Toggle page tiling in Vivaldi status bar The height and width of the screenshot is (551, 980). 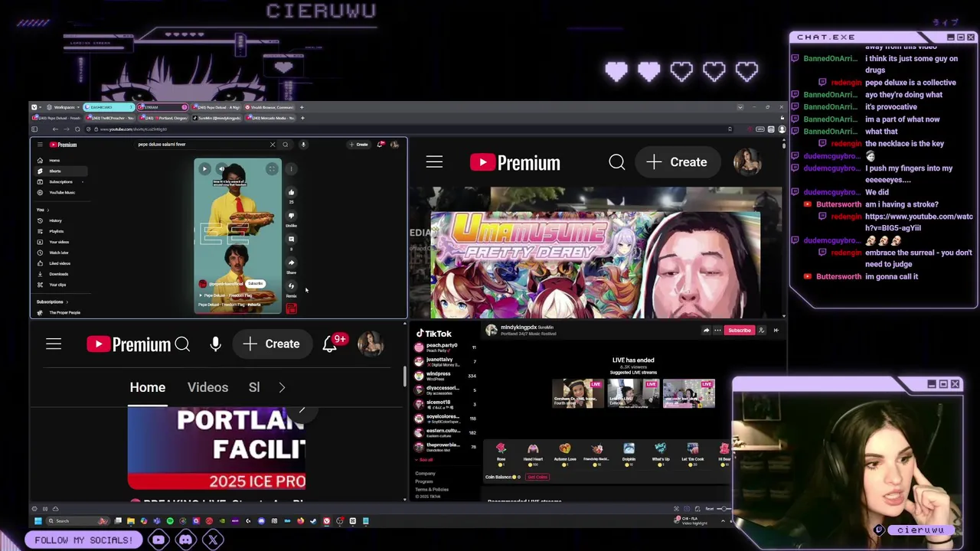pos(687,509)
